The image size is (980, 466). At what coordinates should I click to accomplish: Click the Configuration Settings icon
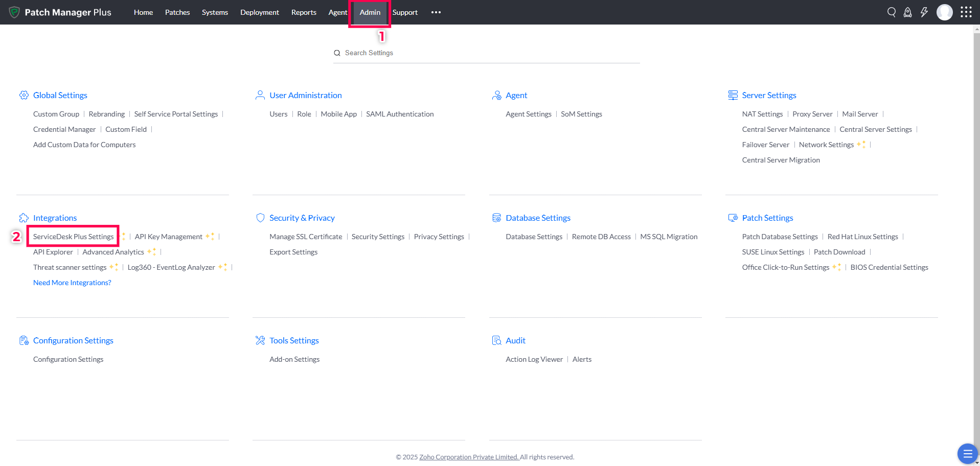point(24,340)
